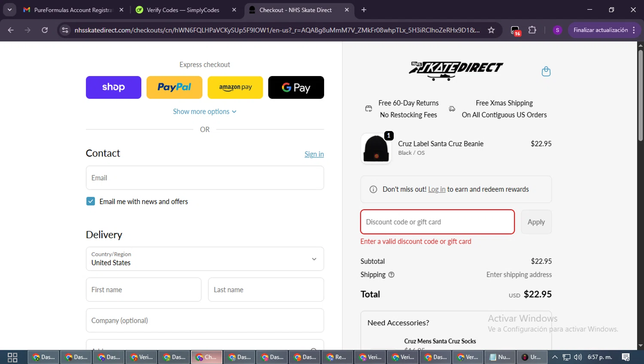Open a new browser tab
Screen dimensions: 644x364
pyautogui.click(x=364, y=10)
